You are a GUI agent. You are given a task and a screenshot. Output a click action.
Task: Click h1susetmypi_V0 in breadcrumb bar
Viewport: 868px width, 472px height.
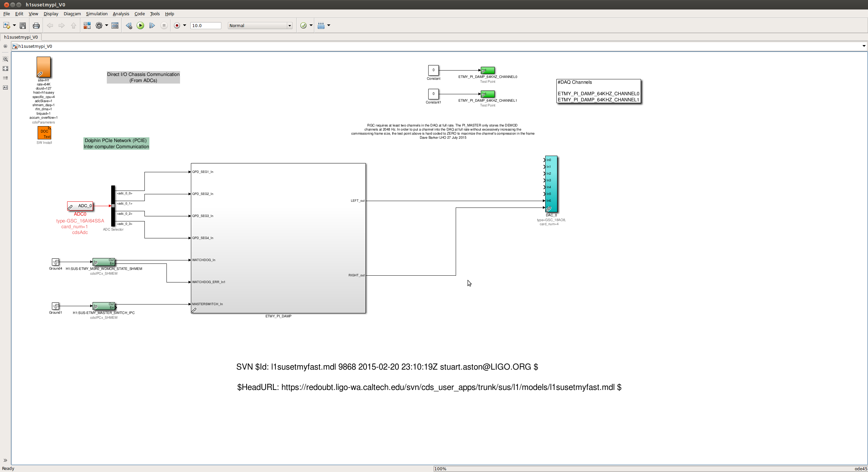point(35,46)
